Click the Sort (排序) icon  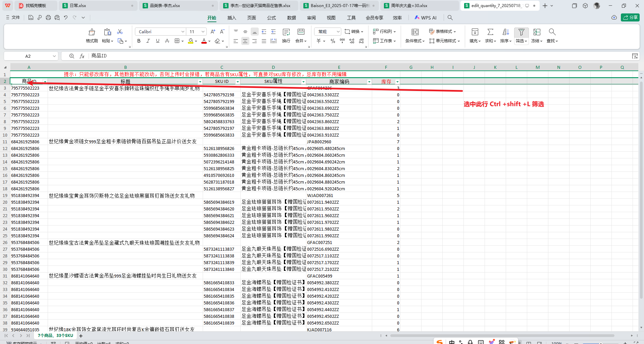[x=506, y=32]
